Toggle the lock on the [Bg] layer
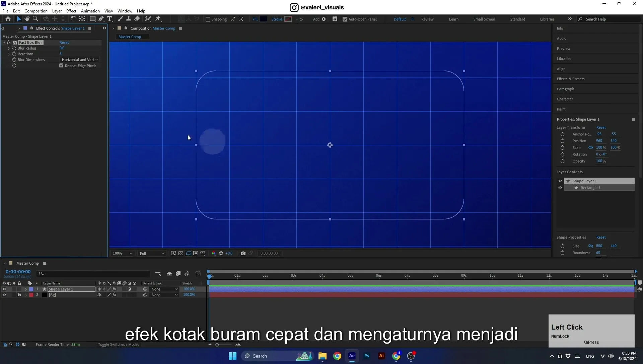The width and height of the screenshot is (643, 364). 19,295
